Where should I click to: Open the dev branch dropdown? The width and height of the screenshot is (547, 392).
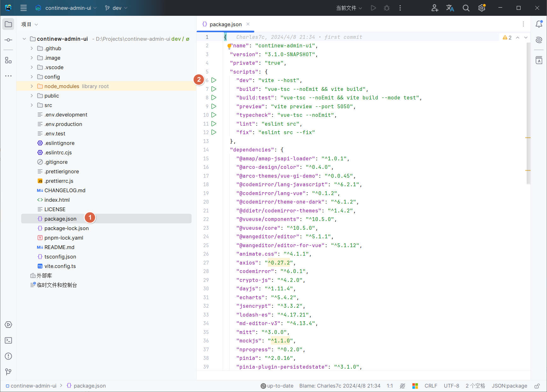point(116,8)
